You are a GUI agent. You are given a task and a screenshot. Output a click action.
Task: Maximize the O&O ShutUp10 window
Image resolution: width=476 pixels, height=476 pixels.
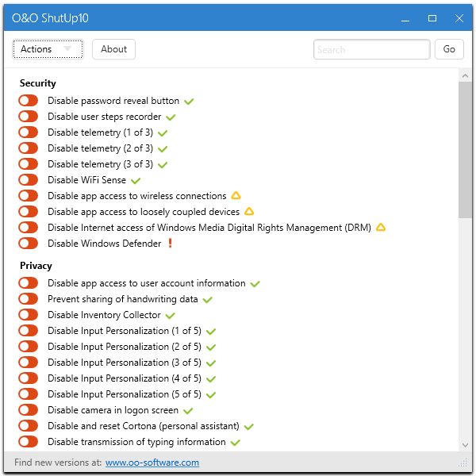(432, 18)
